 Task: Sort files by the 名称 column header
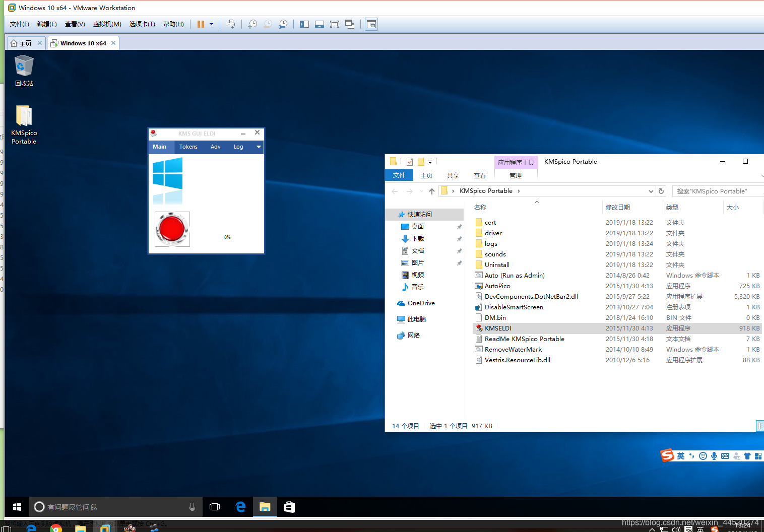click(480, 208)
